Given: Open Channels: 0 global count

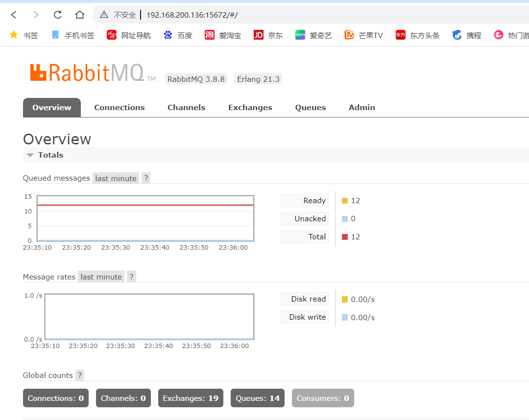Looking at the screenshot, I should pos(123,398).
